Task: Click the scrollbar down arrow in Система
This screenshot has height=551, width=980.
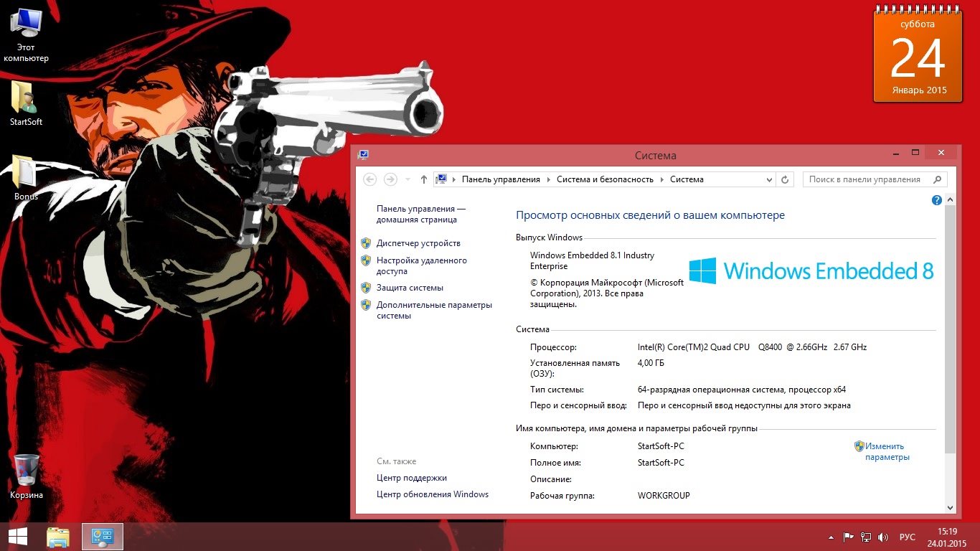Action: [951, 507]
